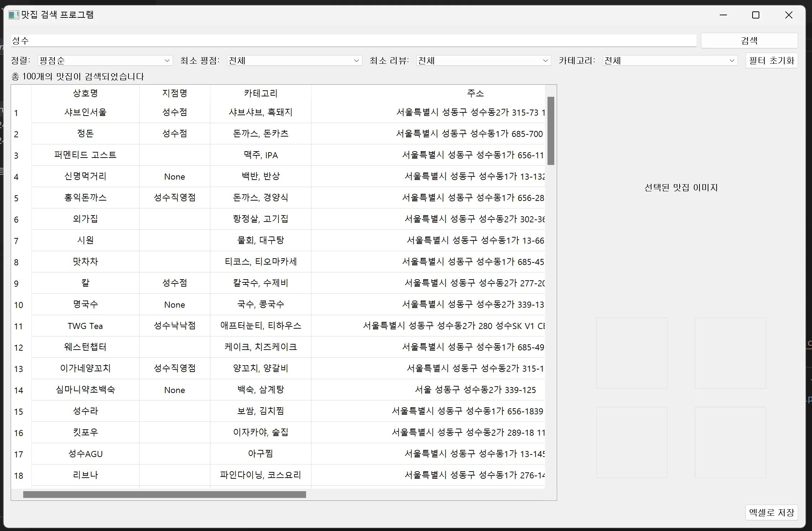Click the 상호명 column header
Image resolution: width=812 pixels, height=531 pixels.
[x=85, y=93]
